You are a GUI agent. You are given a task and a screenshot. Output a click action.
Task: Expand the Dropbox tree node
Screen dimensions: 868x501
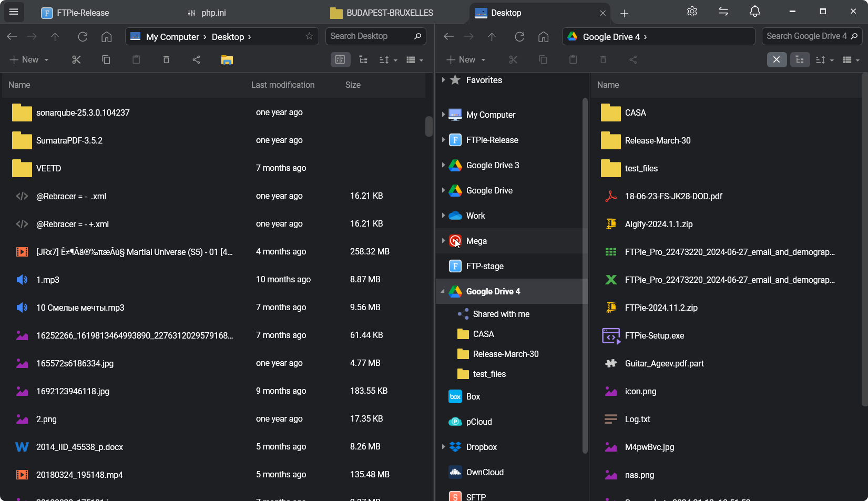click(x=443, y=447)
